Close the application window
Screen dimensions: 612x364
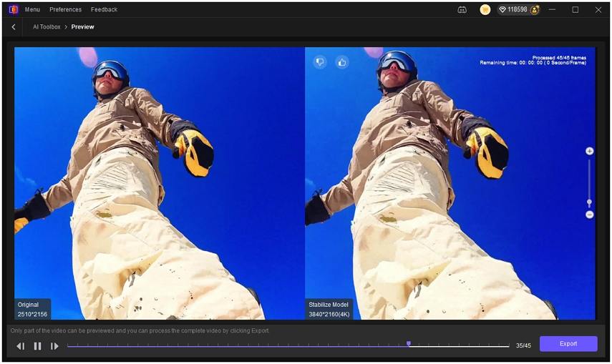598,10
